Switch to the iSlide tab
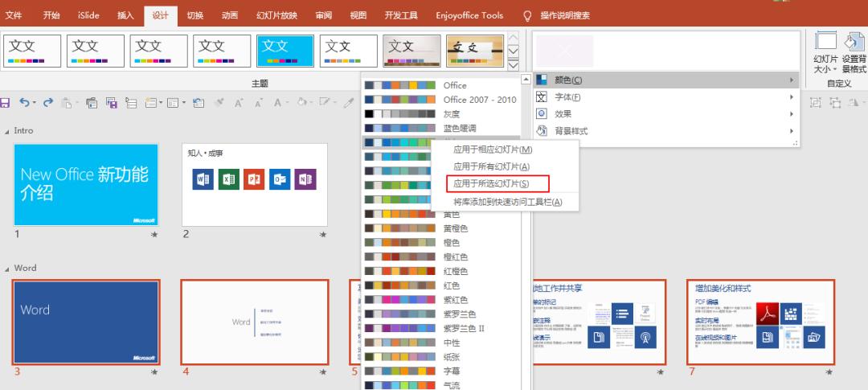Viewport: 868px width, 390px height. (x=88, y=15)
